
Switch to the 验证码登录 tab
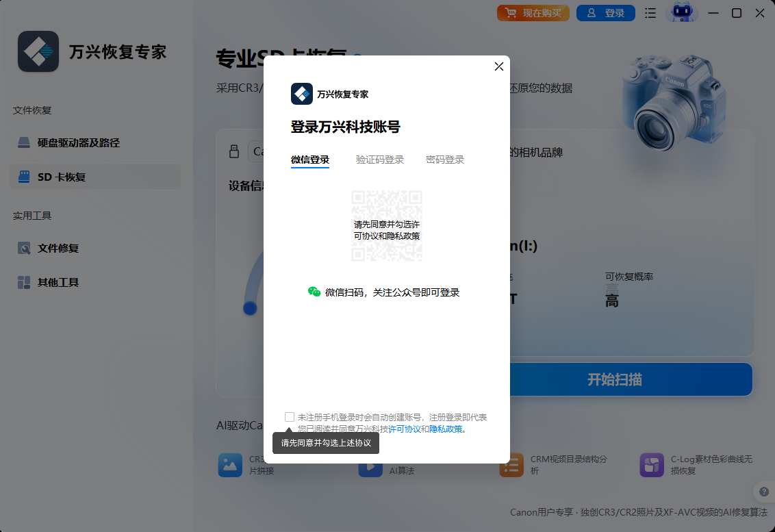click(x=380, y=159)
